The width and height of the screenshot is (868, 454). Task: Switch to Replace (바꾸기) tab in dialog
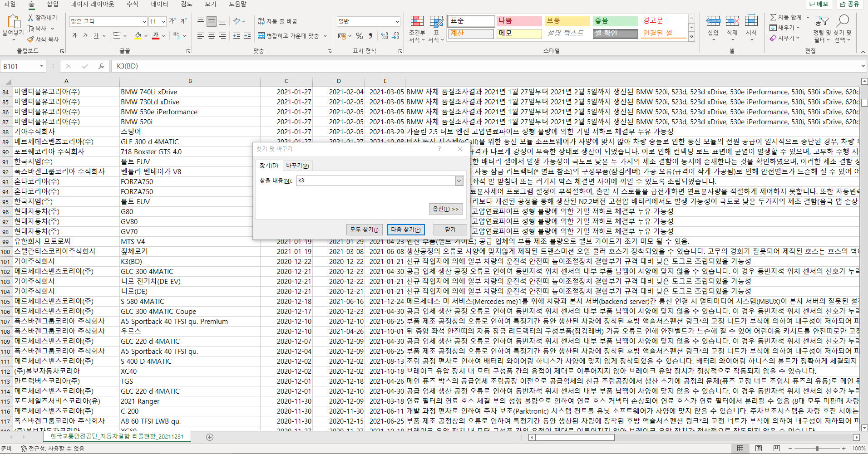coord(297,166)
